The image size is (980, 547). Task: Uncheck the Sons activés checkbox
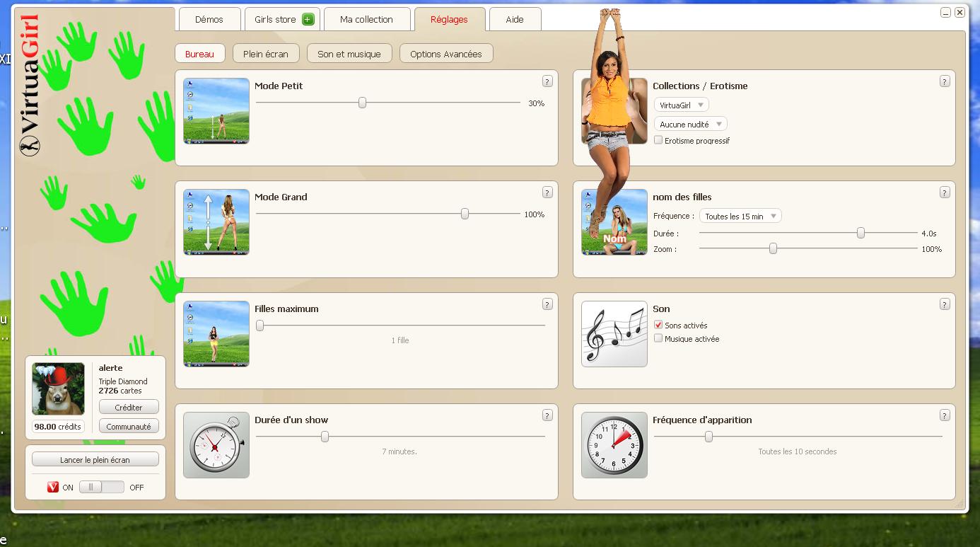pos(658,325)
